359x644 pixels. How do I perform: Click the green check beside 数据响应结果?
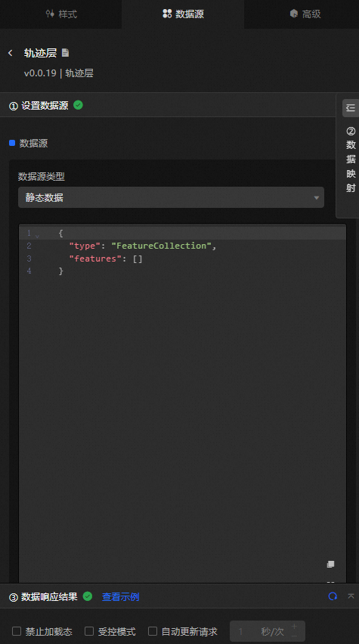88,596
